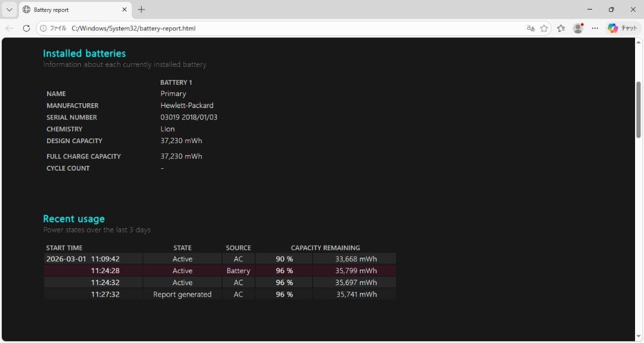Click the Report generated row
The width and height of the screenshot is (644, 343).
pos(182,294)
